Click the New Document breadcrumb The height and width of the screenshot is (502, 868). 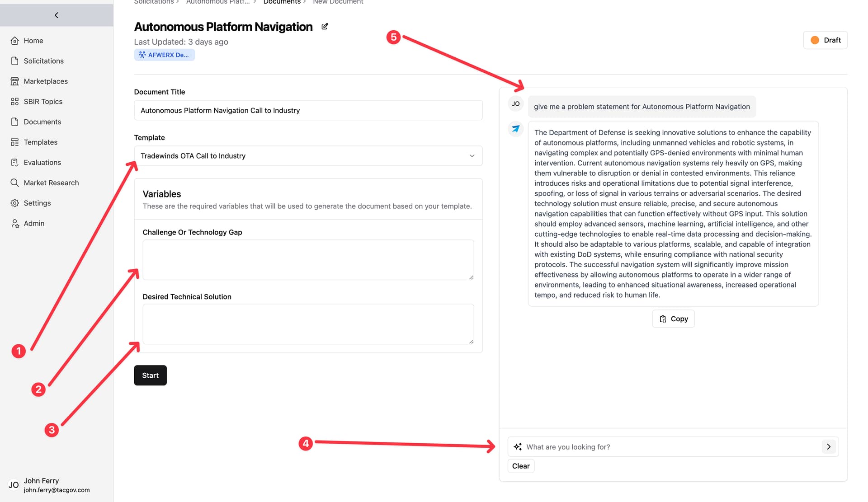point(338,2)
